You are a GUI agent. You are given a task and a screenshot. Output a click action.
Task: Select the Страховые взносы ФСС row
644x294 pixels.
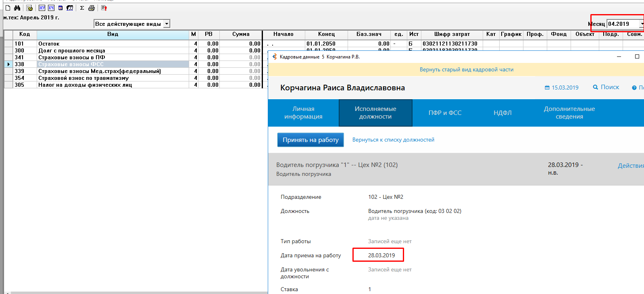[113, 64]
